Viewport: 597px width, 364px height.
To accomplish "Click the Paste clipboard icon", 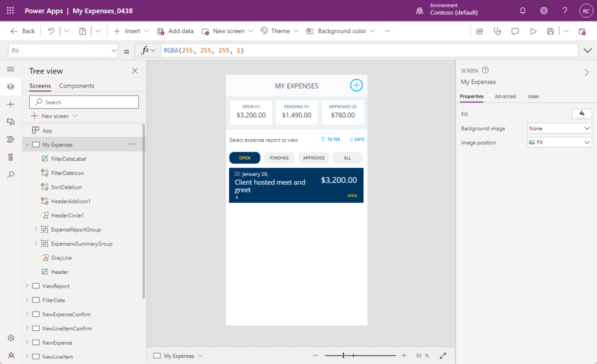I will tap(82, 31).
